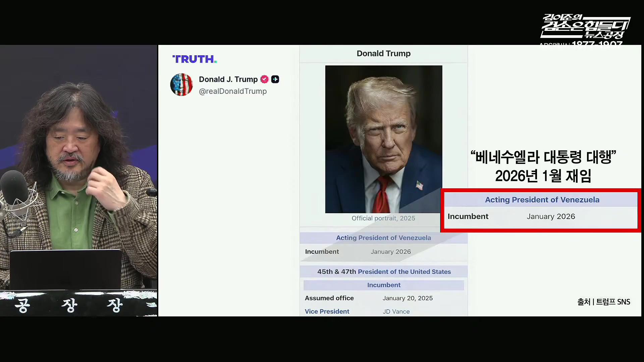
Task: Click the Official portrait, 2025 caption
Action: click(x=383, y=218)
